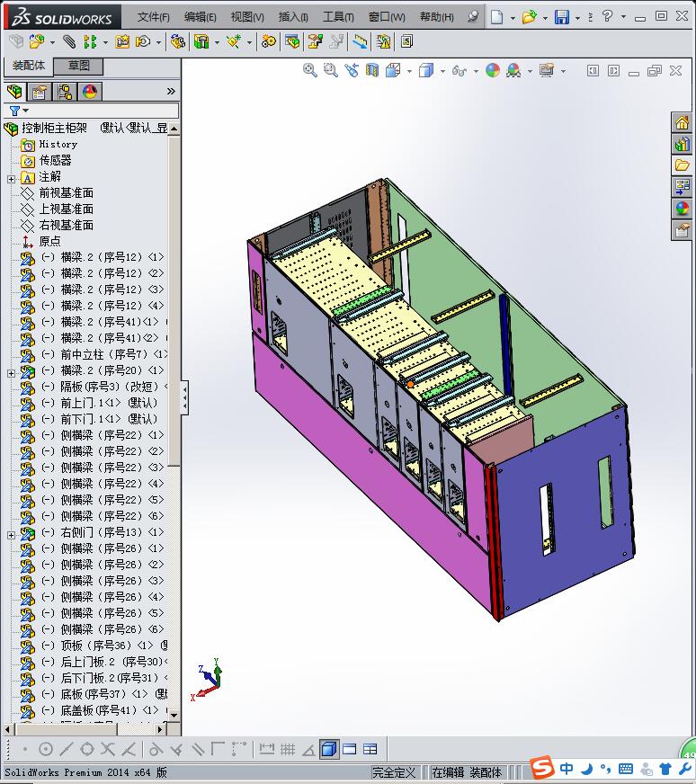Screen dimensions: 696x784
Task: Select the History item in tree
Action: [x=58, y=144]
